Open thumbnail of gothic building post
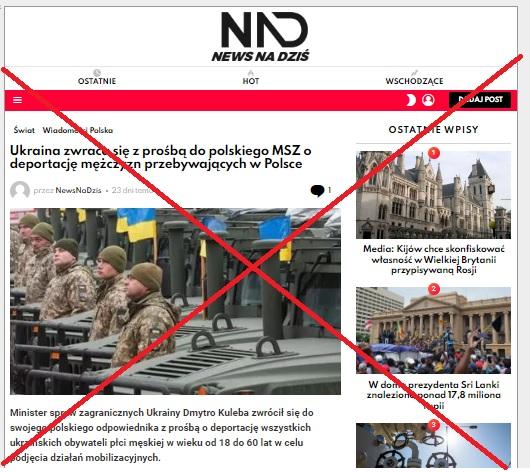 click(433, 195)
